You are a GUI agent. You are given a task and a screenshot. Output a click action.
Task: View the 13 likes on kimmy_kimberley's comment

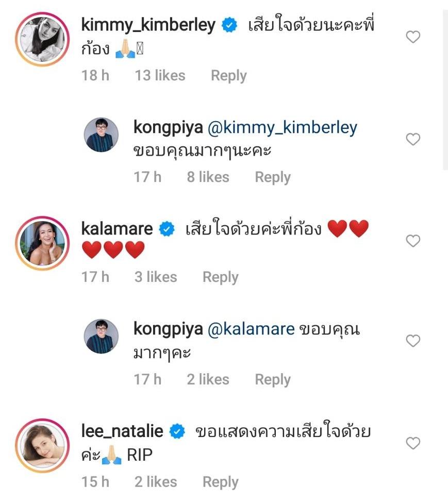tap(160, 76)
